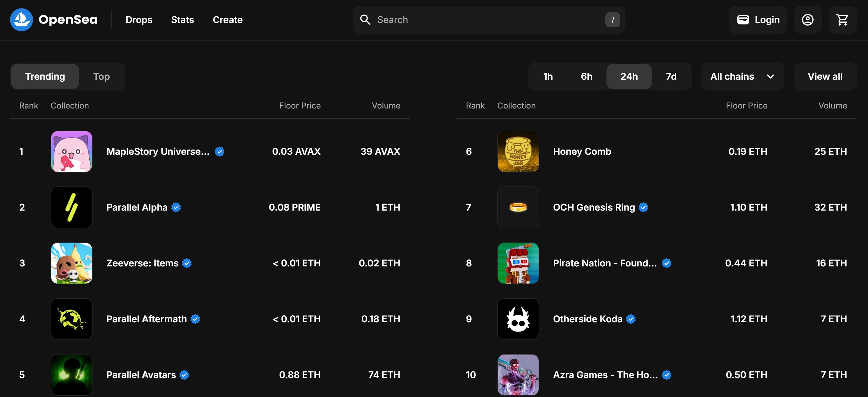Screen dimensions: 868x397
Task: Click the Login wallet button
Action: 758,19
